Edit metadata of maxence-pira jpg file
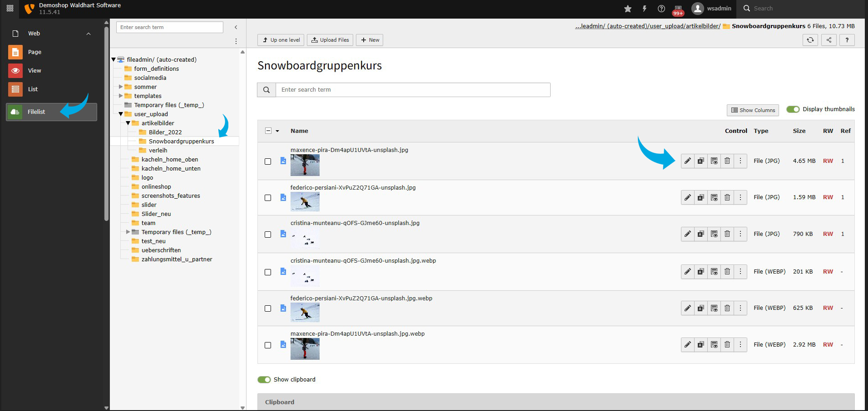 point(688,161)
